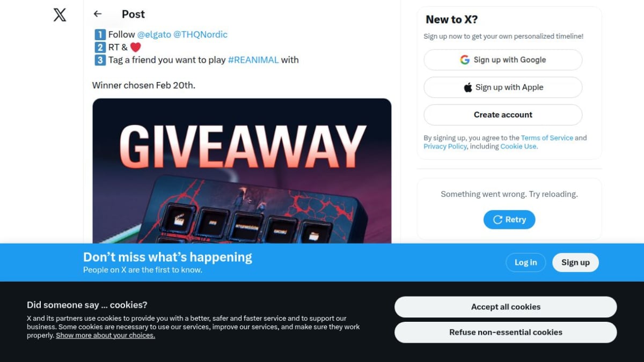Open the Terms of Service link
This screenshot has height=362, width=644.
tap(547, 138)
